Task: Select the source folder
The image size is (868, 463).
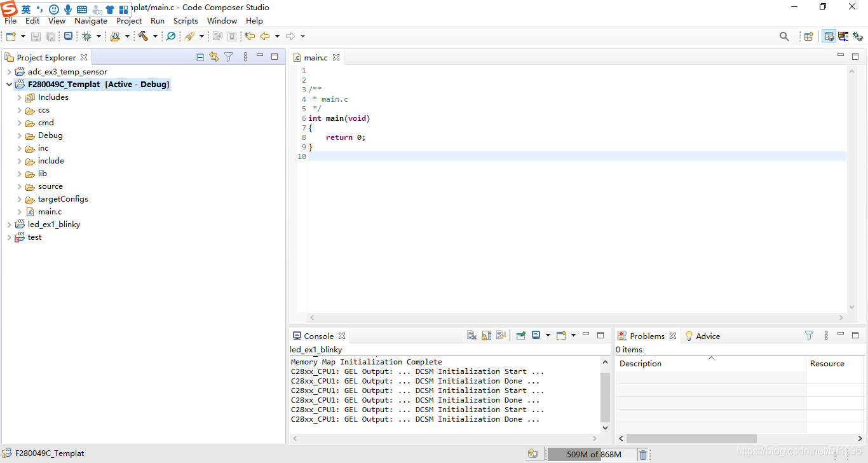Action: 50,186
